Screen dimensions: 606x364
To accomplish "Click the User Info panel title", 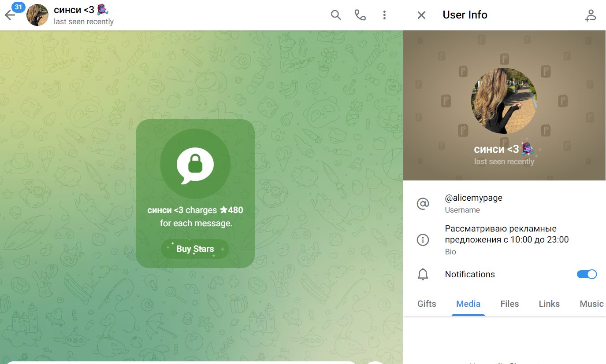I will pos(465,15).
